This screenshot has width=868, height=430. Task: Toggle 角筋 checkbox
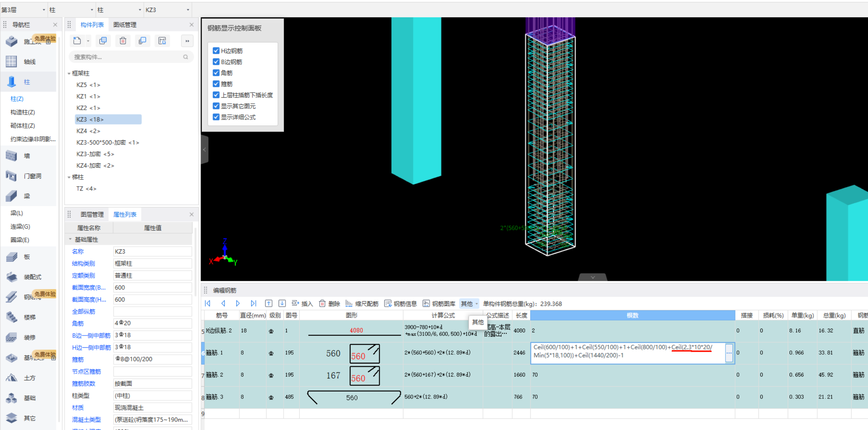click(216, 73)
